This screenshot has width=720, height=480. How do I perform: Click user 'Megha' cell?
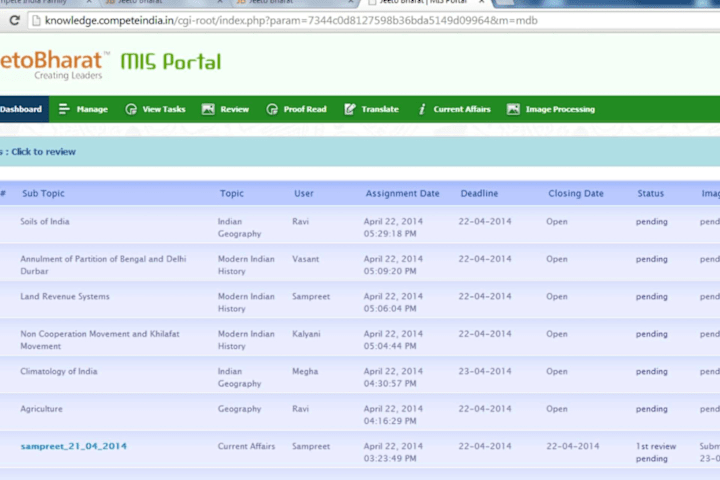(x=305, y=371)
